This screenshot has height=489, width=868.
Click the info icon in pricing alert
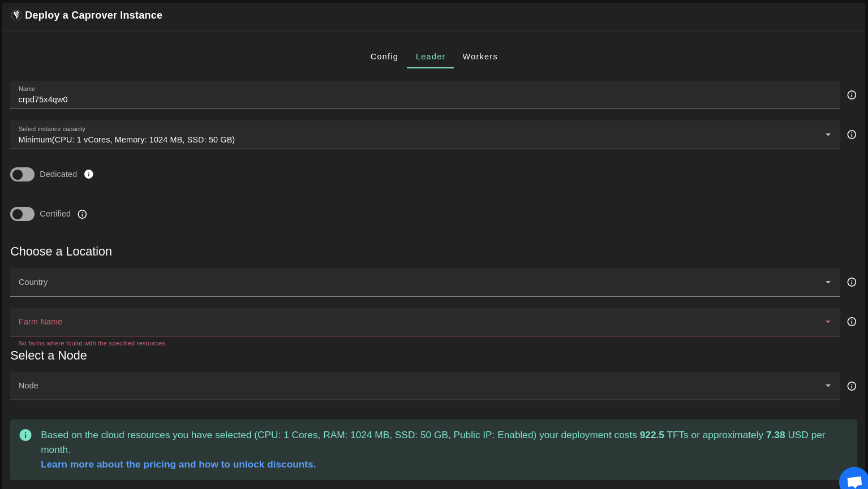pos(25,435)
